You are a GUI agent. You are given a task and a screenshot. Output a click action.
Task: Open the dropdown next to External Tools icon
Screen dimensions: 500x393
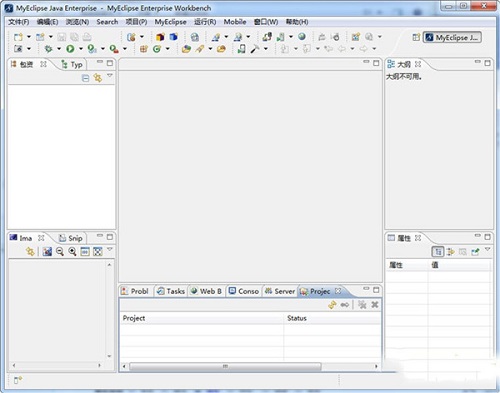point(125,49)
